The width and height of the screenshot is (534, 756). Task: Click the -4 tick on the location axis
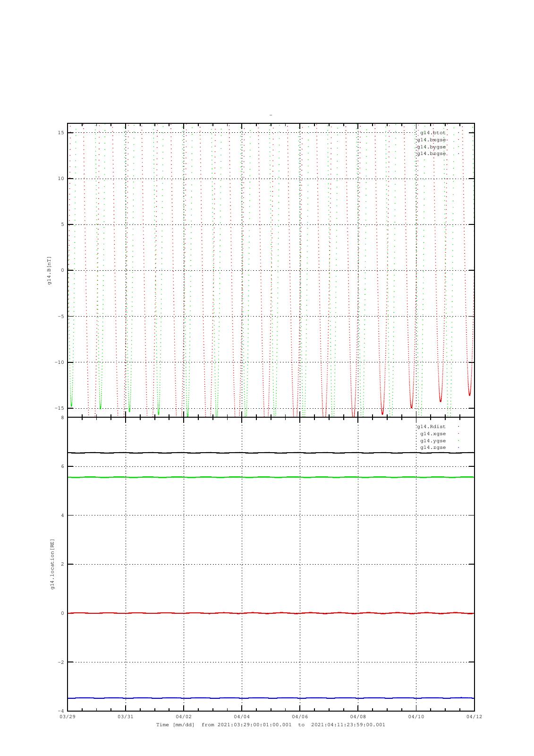click(61, 711)
